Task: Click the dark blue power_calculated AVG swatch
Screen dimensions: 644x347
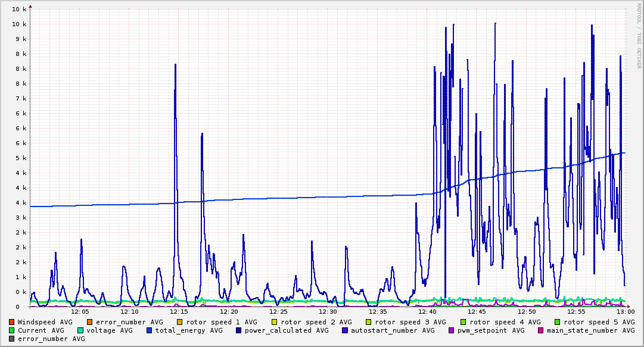Action: pyautogui.click(x=239, y=330)
